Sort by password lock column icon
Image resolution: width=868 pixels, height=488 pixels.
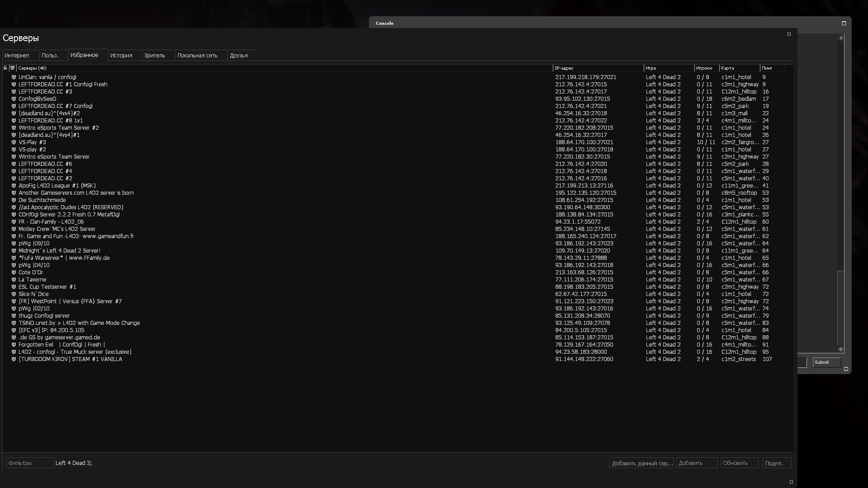point(5,68)
